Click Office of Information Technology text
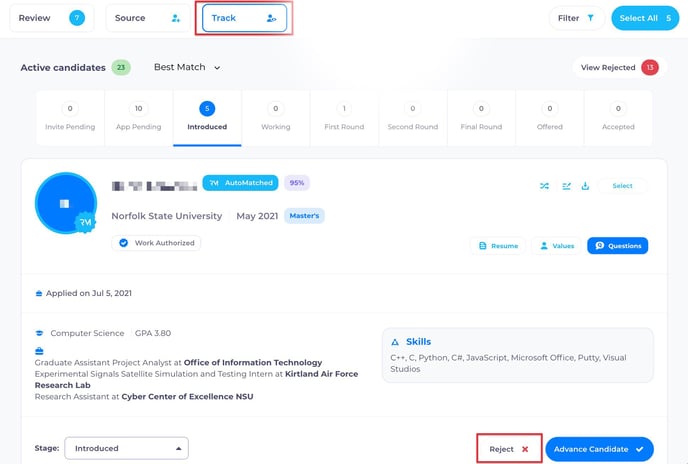Screen dimensions: 688x464 tap(253, 363)
